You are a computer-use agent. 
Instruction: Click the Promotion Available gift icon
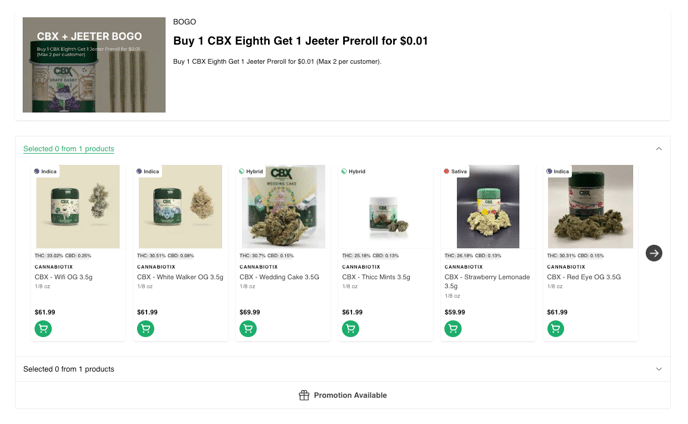click(304, 395)
